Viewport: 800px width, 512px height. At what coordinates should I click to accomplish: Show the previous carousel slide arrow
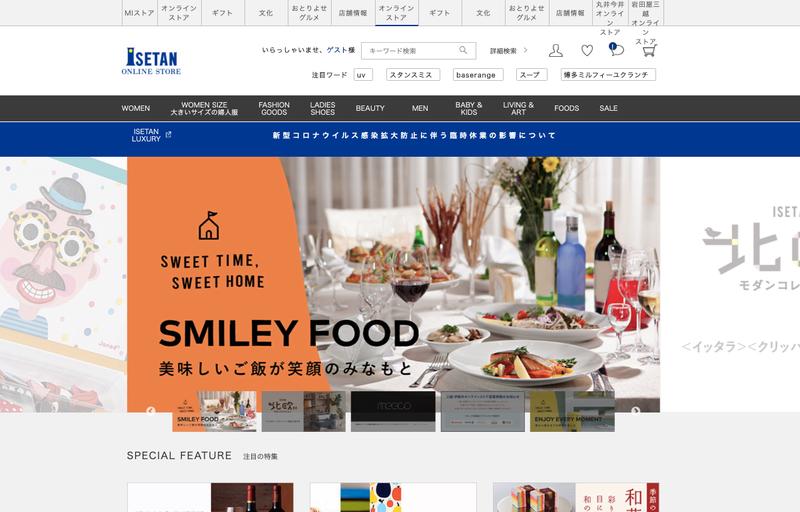151,411
